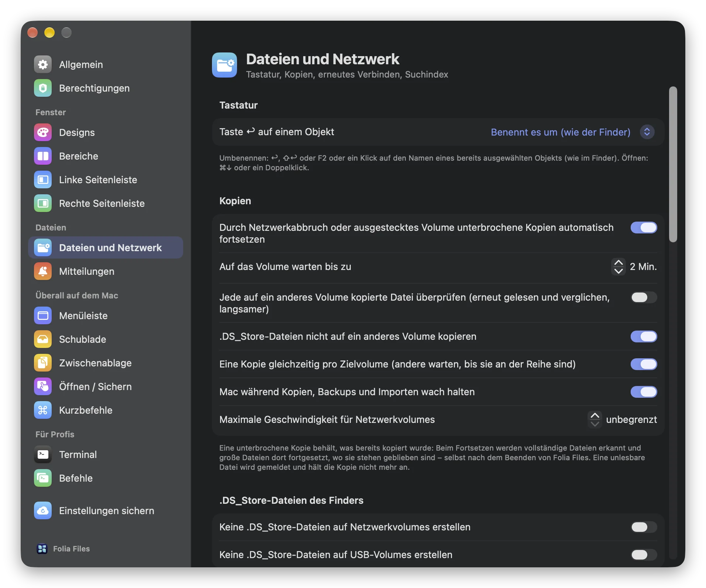
Task: Click the Folia Files label
Action: (x=71, y=549)
